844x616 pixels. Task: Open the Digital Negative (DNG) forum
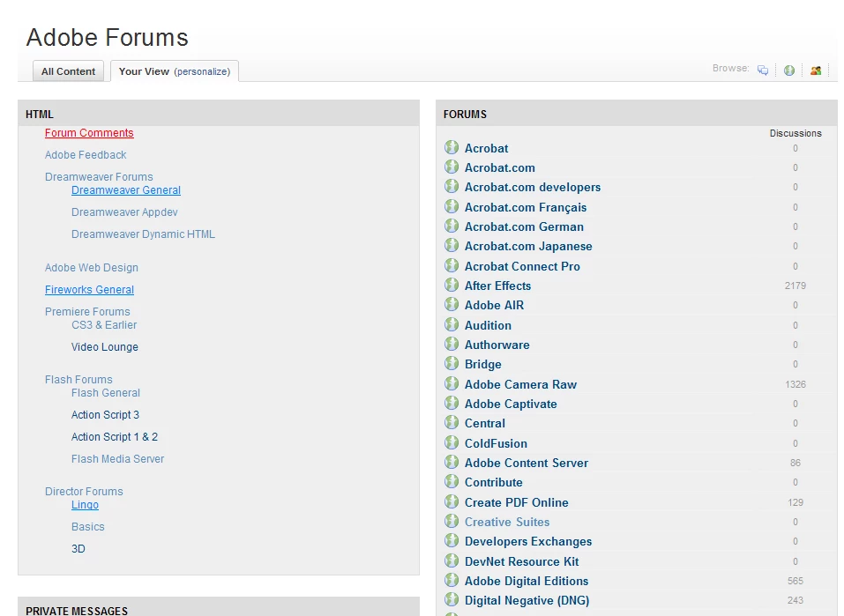(x=527, y=600)
